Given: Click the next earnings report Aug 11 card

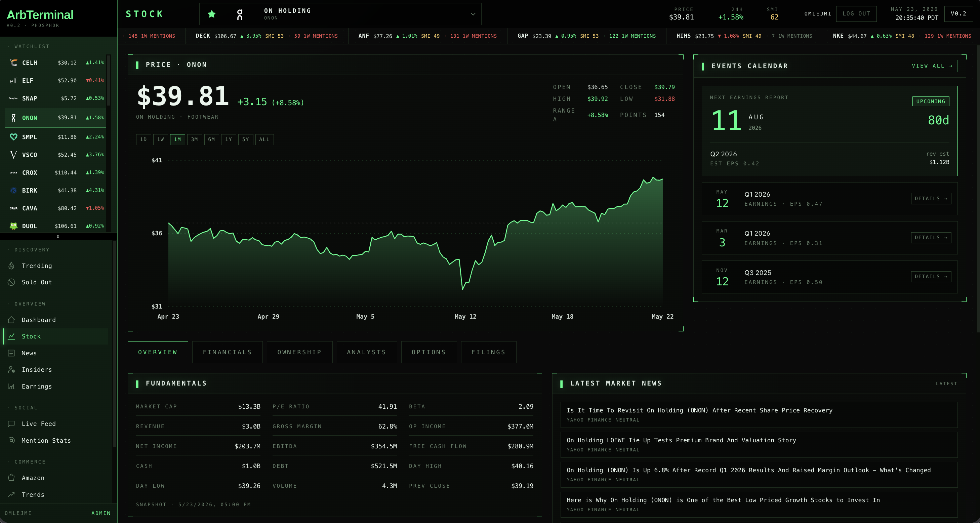Looking at the screenshot, I should 829,131.
